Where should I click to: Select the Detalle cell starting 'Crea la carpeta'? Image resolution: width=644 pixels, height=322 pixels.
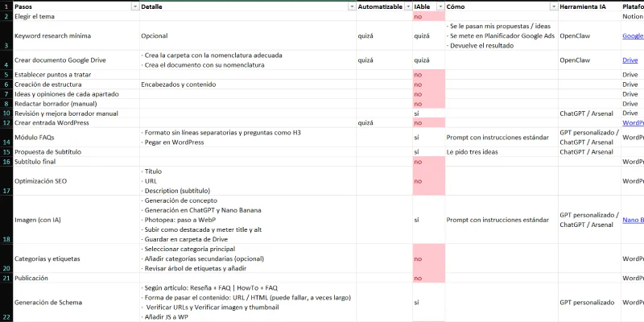(x=248, y=60)
